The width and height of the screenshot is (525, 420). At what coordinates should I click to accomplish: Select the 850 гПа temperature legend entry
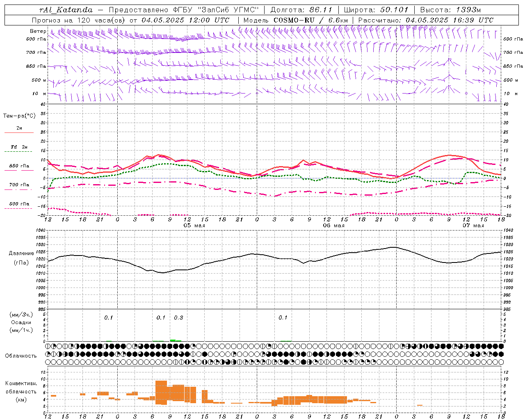(19, 166)
